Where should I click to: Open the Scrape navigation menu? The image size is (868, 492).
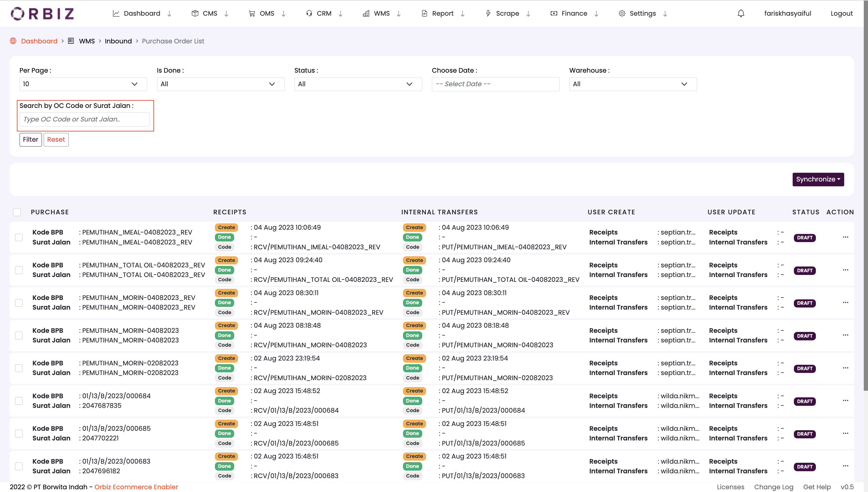[508, 14]
